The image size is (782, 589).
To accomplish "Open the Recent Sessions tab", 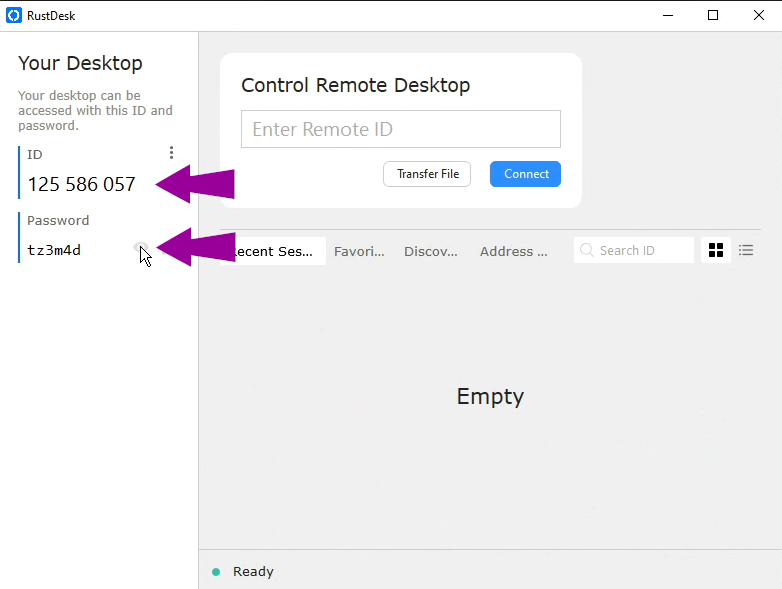I will click(x=275, y=251).
